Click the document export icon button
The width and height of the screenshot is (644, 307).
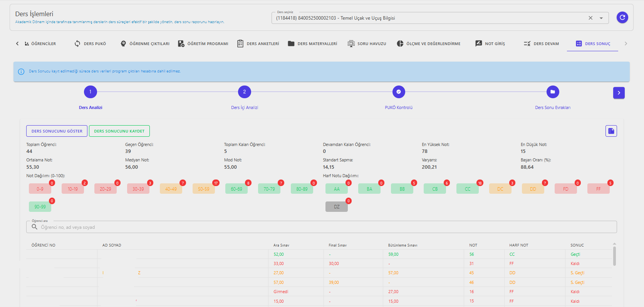611,131
